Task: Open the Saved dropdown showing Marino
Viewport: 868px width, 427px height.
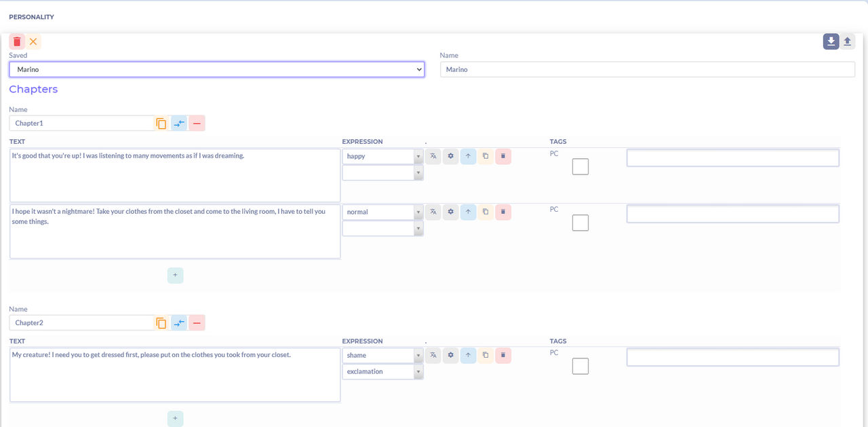Action: coord(216,69)
